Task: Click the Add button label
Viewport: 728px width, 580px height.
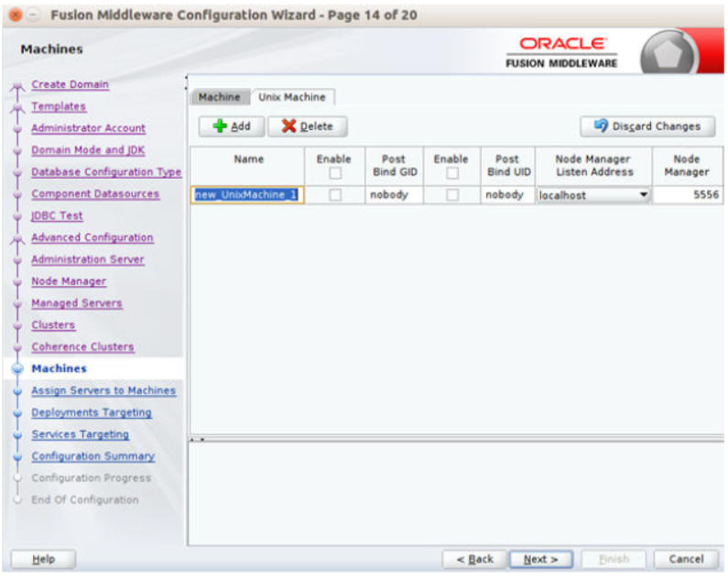Action: point(241,126)
